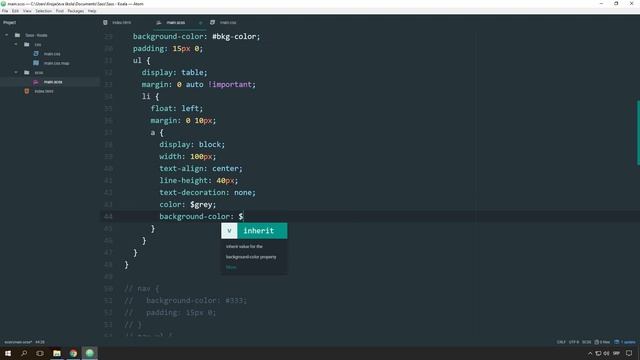The height and width of the screenshot is (360, 640).
Task: Open the Find menu
Action: pos(60,11)
